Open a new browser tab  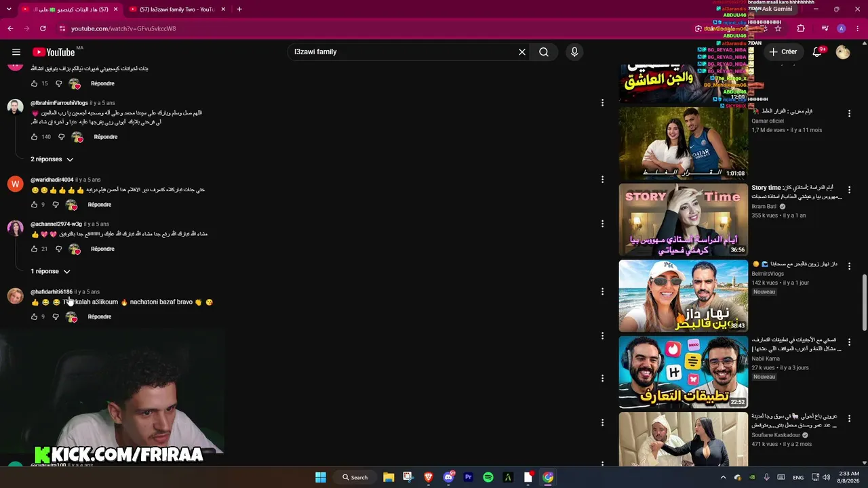coord(239,9)
